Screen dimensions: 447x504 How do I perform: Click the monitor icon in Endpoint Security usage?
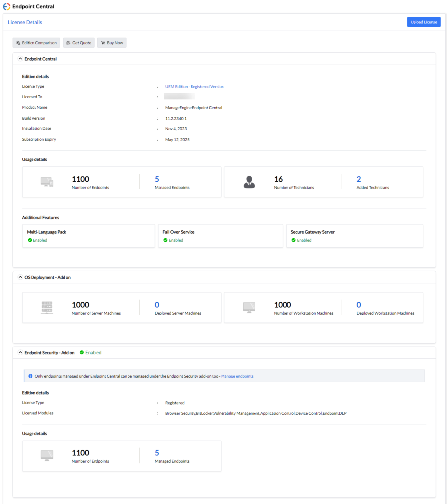47,455
